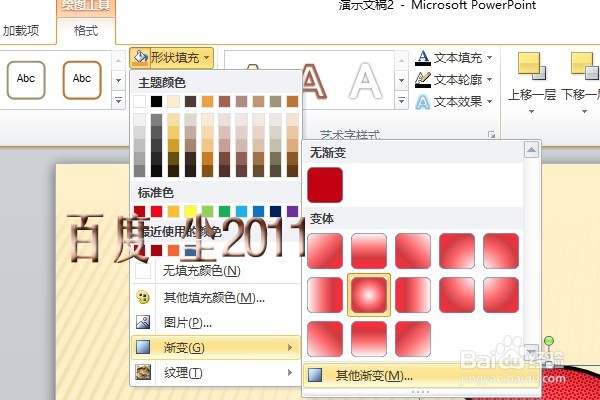
Task: Select first gradient variant in top row
Action: (x=325, y=251)
